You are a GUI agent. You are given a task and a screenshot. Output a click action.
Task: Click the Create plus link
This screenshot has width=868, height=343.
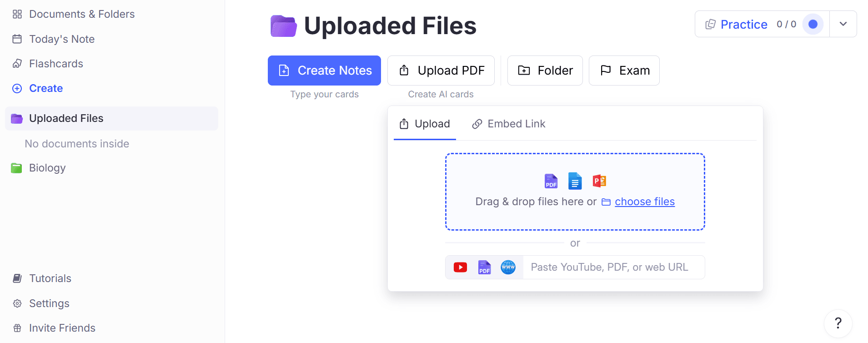pos(38,88)
